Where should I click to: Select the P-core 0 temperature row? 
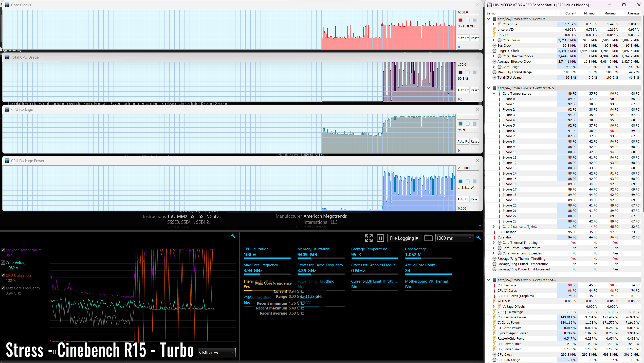[x=563, y=99]
